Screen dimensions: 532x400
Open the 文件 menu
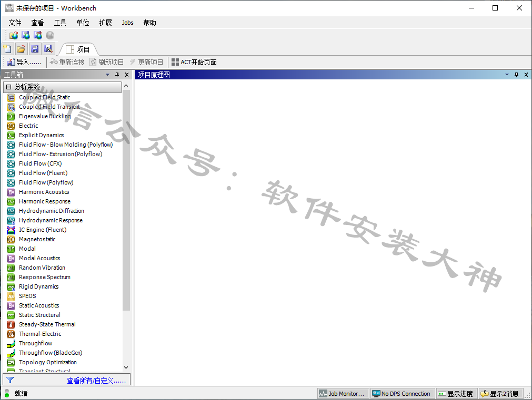[15, 23]
